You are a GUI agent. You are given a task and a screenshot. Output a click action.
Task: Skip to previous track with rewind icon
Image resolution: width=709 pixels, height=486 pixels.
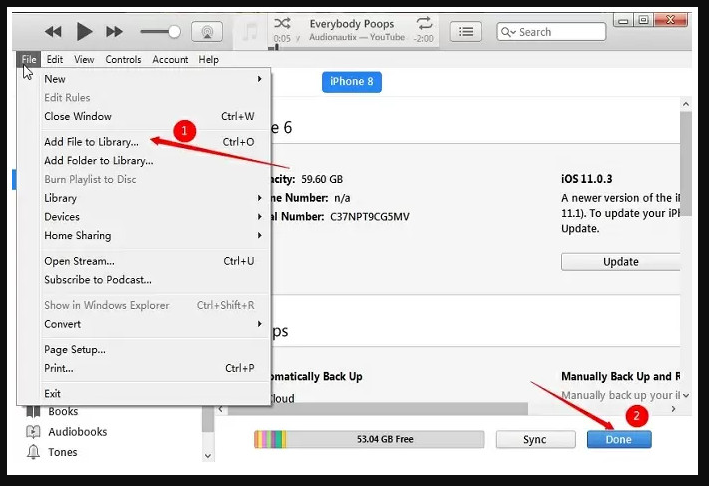click(x=52, y=32)
